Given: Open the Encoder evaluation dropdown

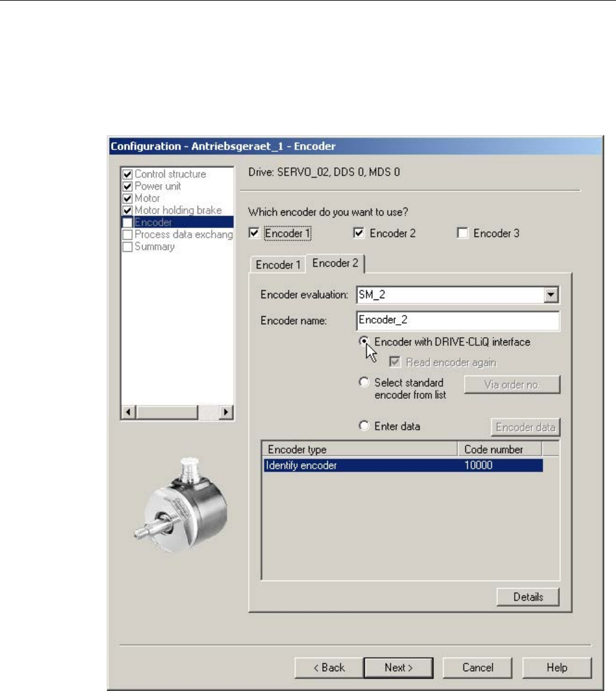Looking at the screenshot, I should click(x=551, y=295).
